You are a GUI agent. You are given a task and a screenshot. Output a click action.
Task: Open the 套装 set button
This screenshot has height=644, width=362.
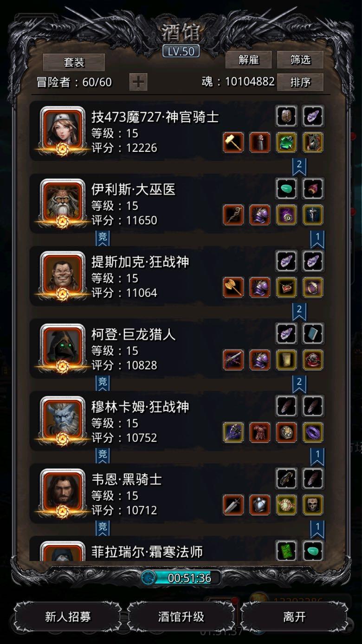click(x=74, y=62)
